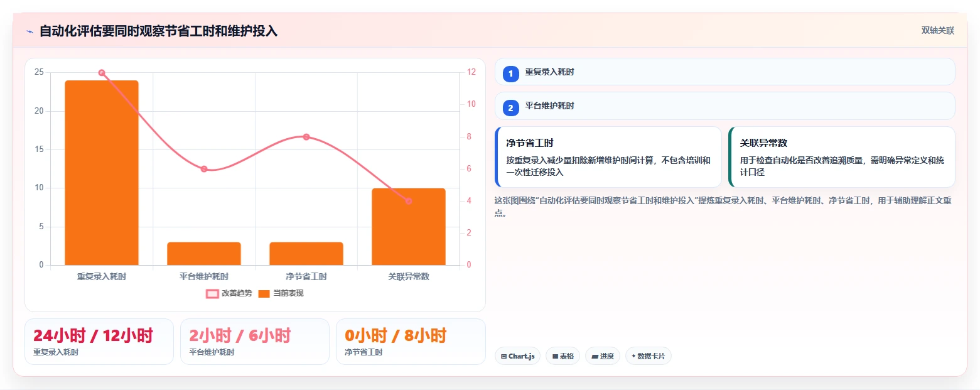Screen dimensions: 980x390
Task: Select list item 重复录入耗时 in right panel
Action: pos(724,72)
